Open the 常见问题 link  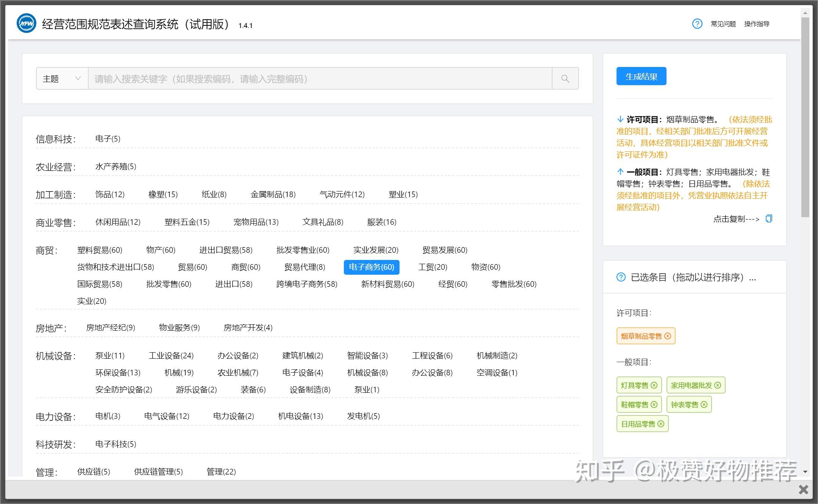click(723, 24)
